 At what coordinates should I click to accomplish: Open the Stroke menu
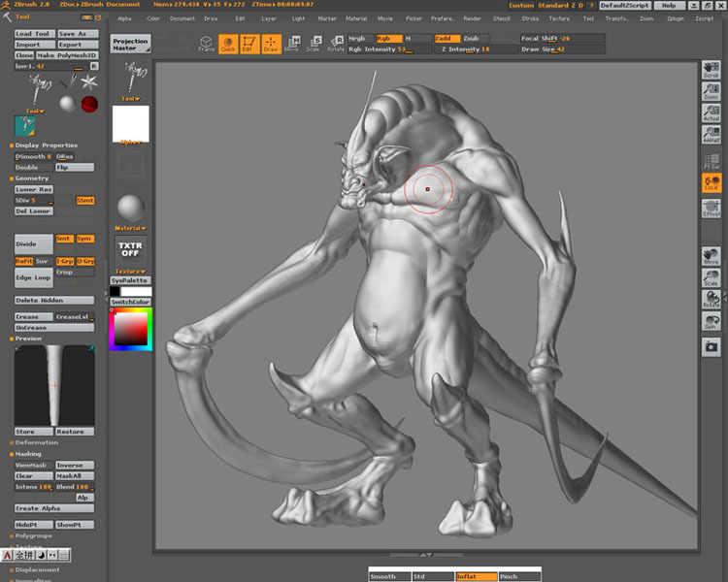pos(530,18)
